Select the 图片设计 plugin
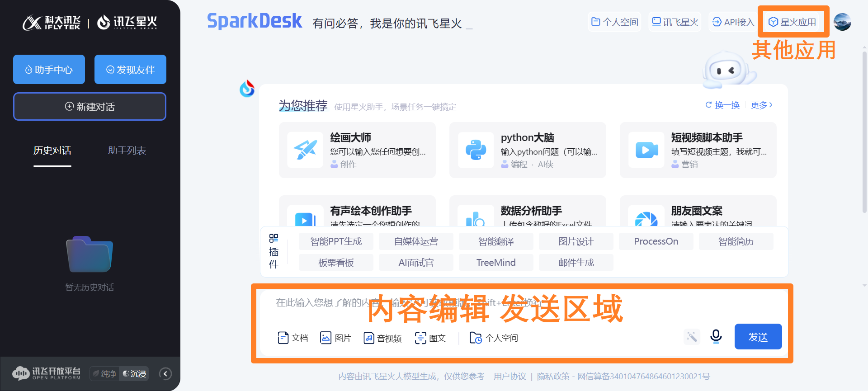Screen dimensions: 868x391 pos(576,241)
